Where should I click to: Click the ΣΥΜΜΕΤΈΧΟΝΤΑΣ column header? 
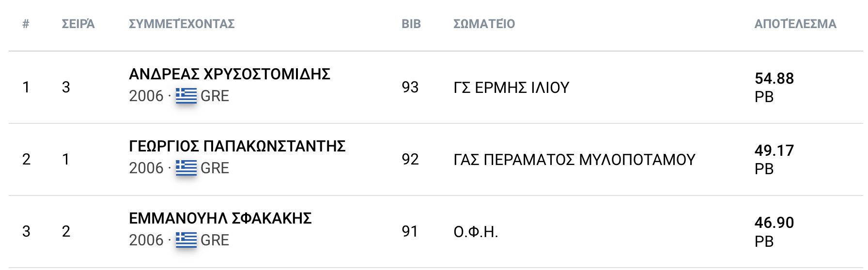tap(182, 24)
